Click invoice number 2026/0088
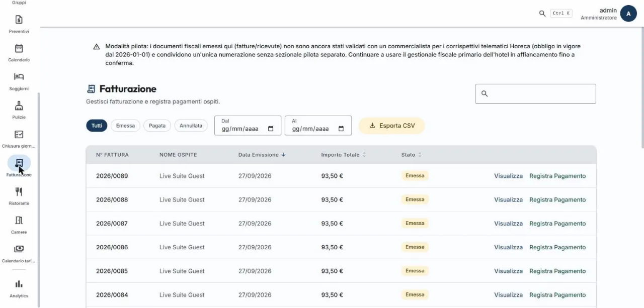 pos(112,199)
